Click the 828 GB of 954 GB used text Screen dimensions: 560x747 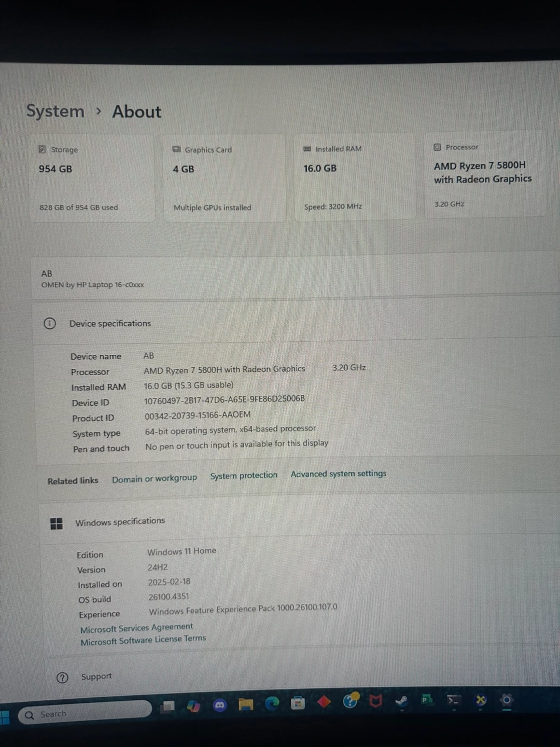79,208
